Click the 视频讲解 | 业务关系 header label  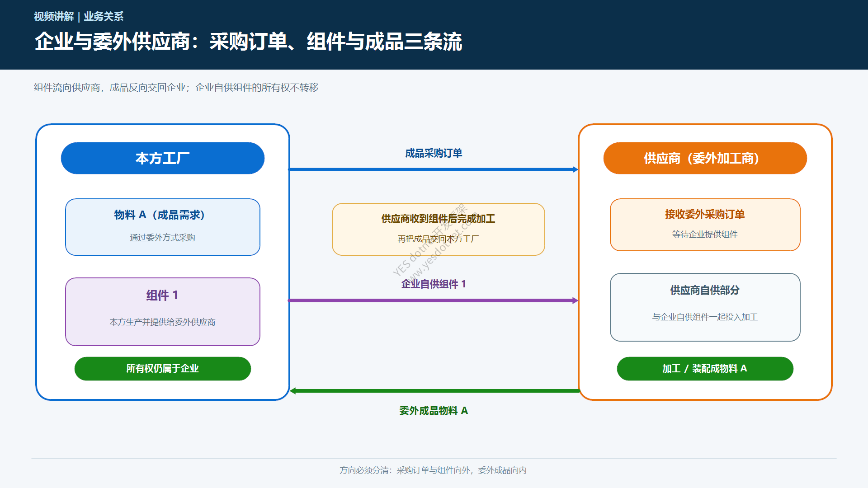(79, 17)
